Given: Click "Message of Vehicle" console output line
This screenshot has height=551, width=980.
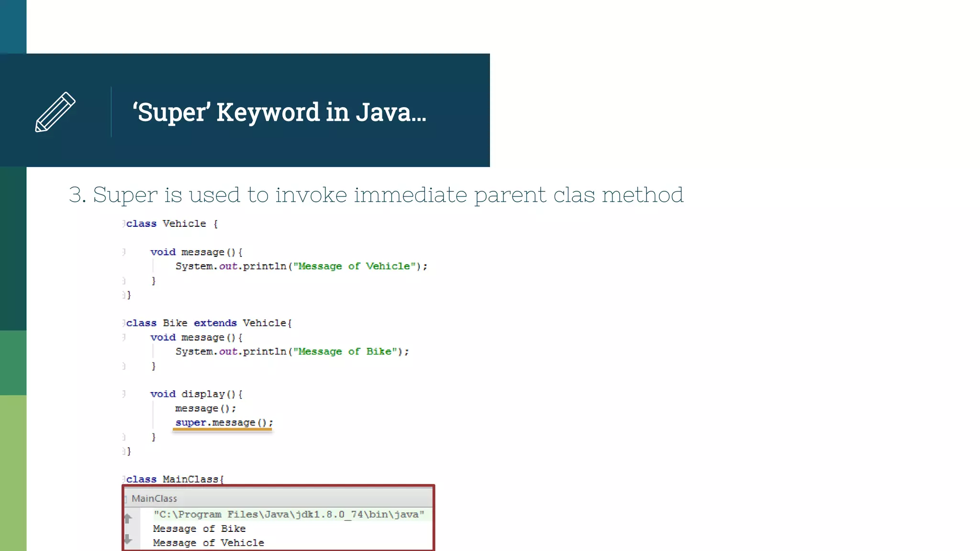Looking at the screenshot, I should point(208,543).
